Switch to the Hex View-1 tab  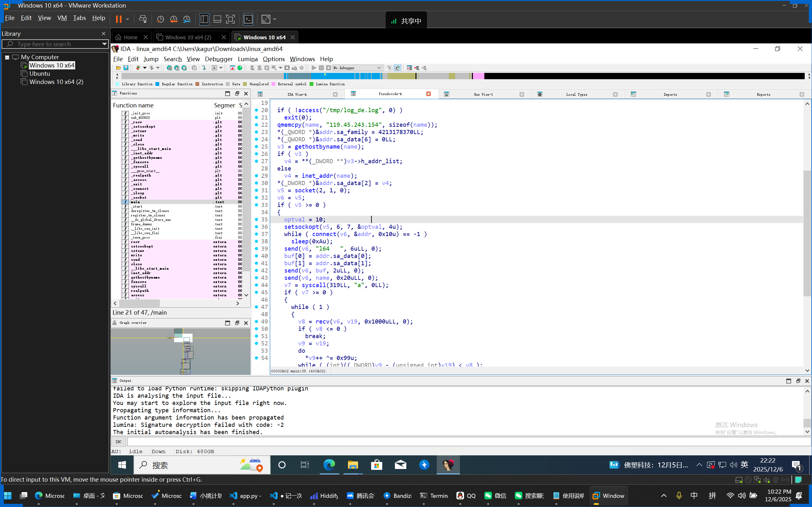pos(483,94)
